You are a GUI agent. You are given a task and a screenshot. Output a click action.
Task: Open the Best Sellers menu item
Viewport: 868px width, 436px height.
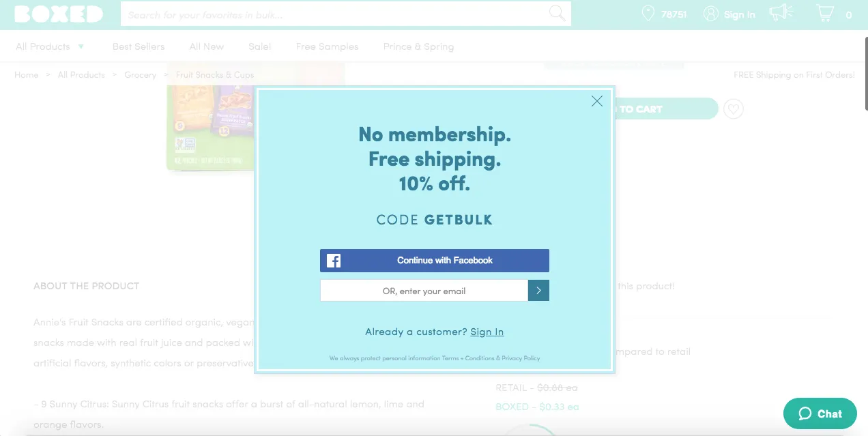[x=139, y=46]
